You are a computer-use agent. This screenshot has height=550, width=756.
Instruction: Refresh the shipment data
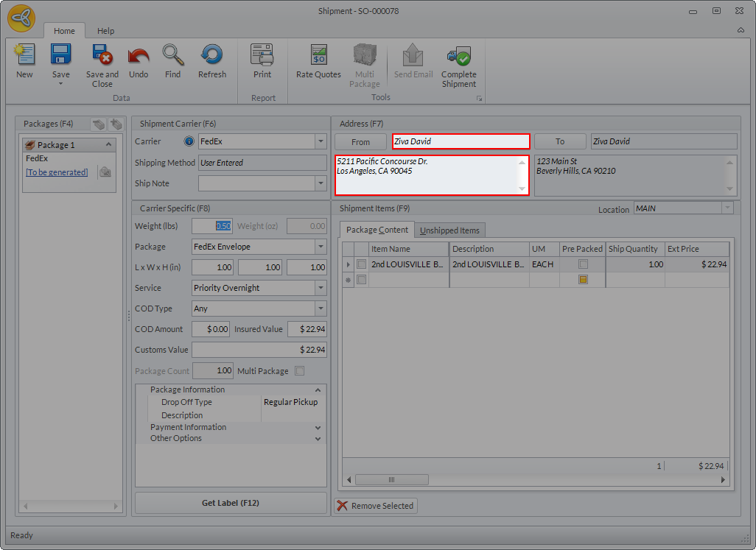pyautogui.click(x=211, y=56)
